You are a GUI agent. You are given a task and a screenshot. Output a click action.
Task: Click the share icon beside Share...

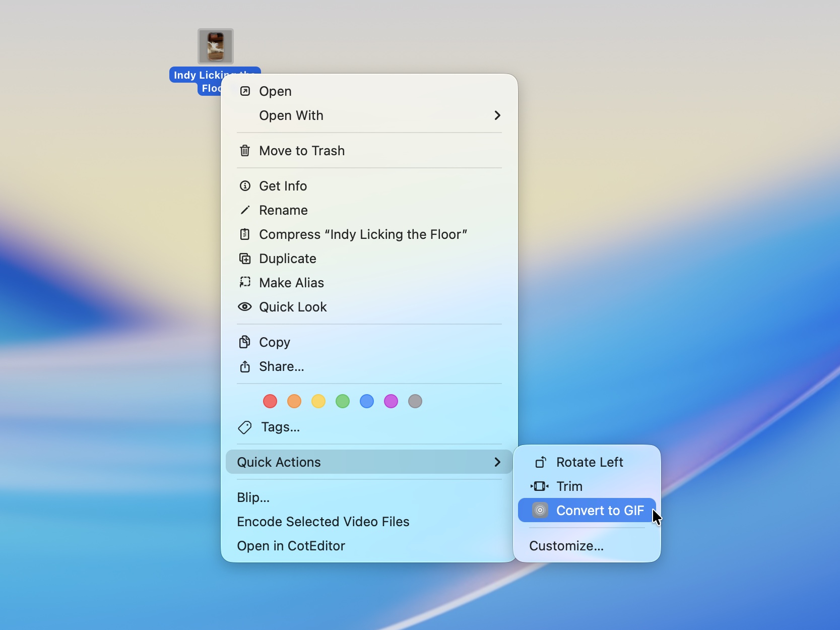tap(245, 366)
